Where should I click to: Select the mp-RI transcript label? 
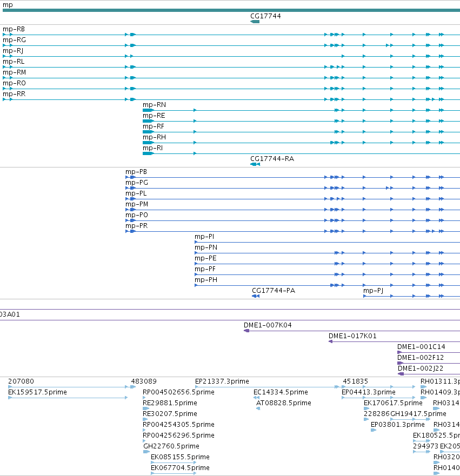coord(152,148)
